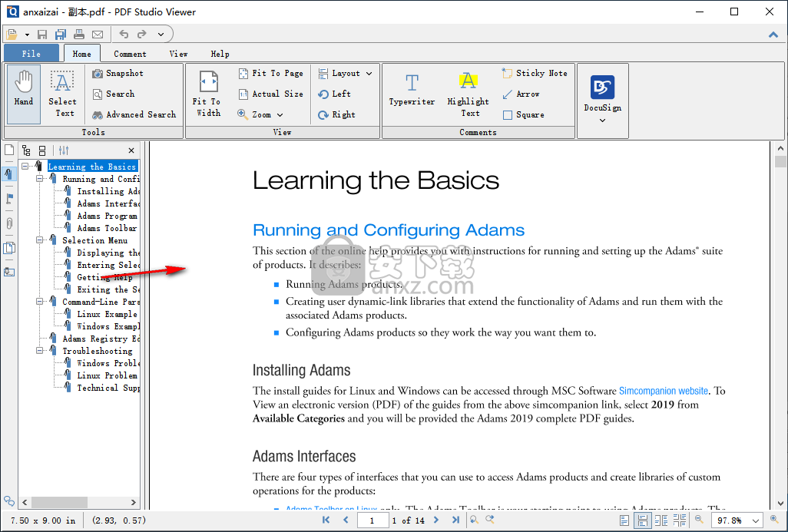This screenshot has width=788, height=532.
Task: Switch to the View tab
Action: [x=178, y=54]
